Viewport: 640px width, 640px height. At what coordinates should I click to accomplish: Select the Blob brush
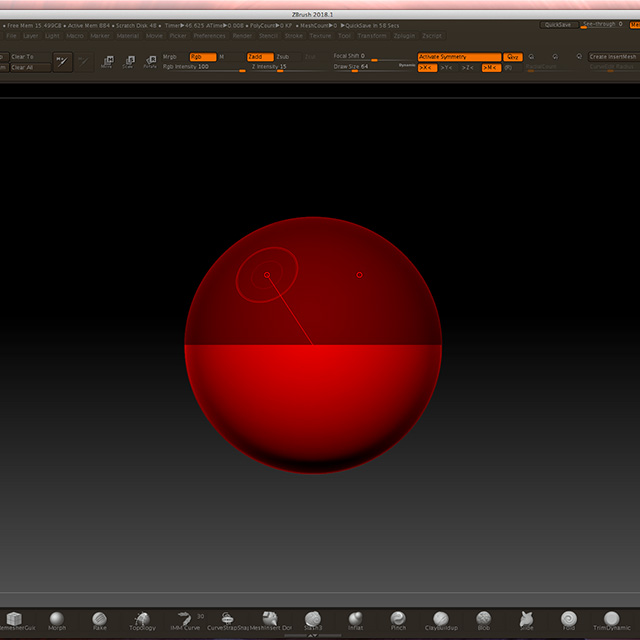tap(484, 620)
